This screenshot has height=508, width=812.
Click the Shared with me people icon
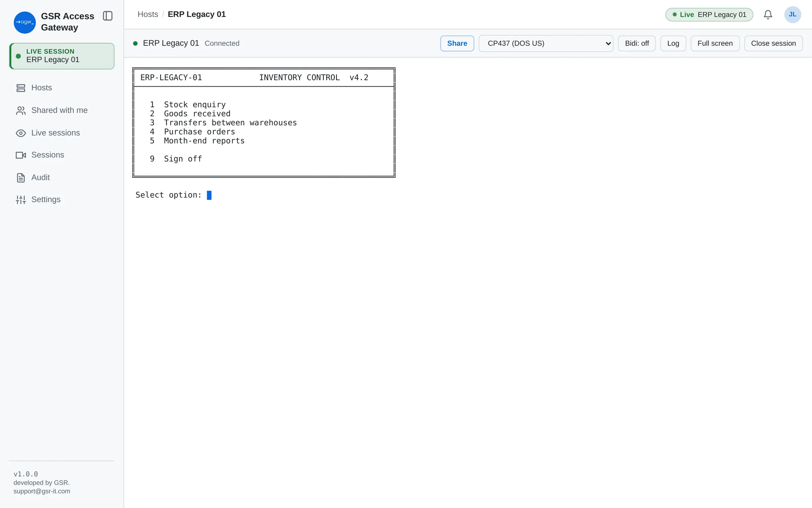(x=21, y=110)
